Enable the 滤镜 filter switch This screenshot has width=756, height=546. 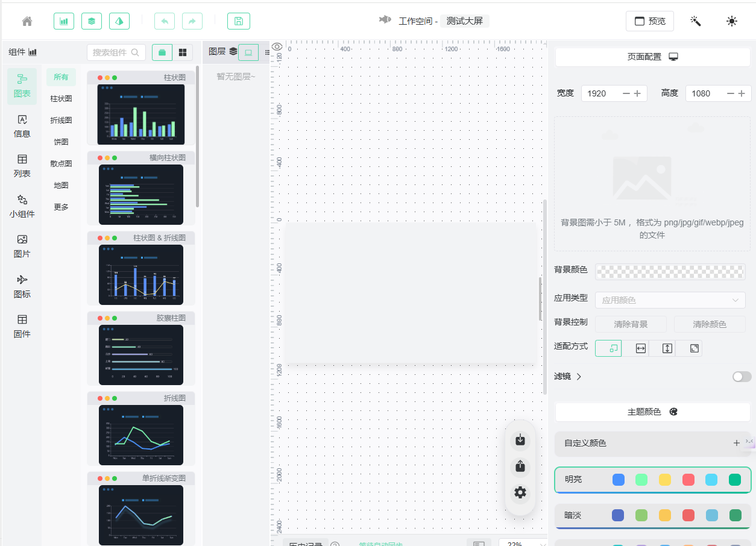[742, 377]
